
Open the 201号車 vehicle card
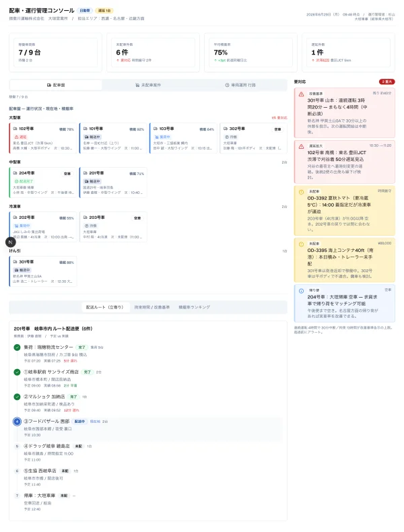click(113, 182)
